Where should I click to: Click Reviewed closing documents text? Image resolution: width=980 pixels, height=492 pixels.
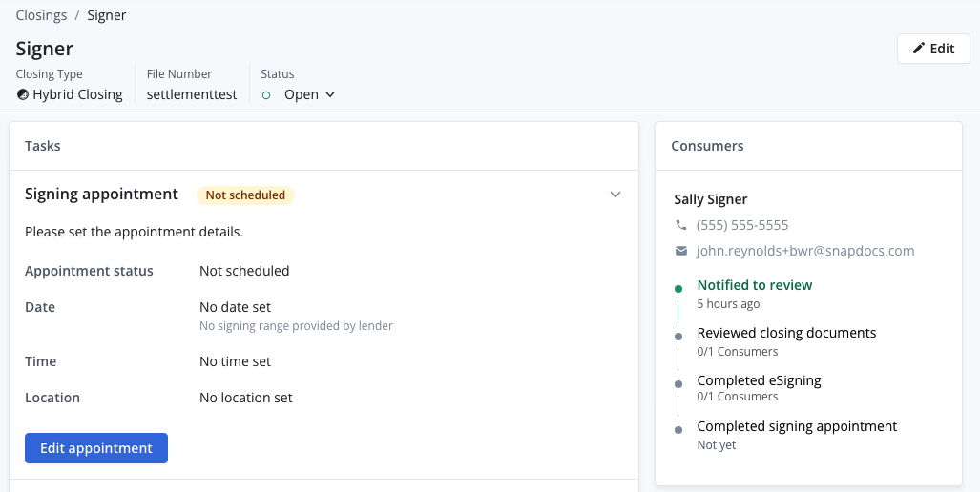click(x=786, y=333)
